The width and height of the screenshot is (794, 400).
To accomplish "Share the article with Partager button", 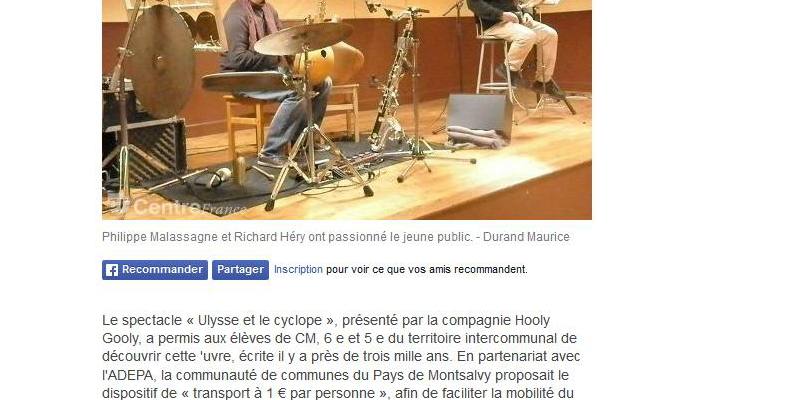I will coord(241,270).
